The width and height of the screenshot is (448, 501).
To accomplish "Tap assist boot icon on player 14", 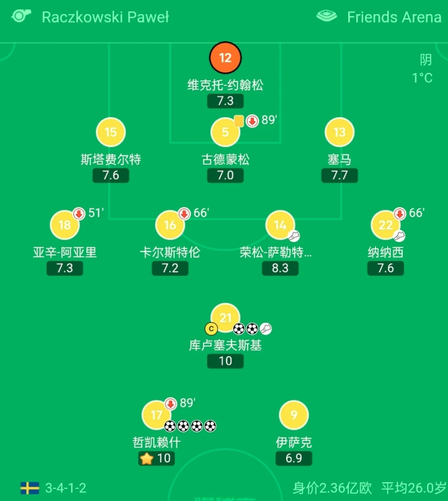I will (294, 237).
